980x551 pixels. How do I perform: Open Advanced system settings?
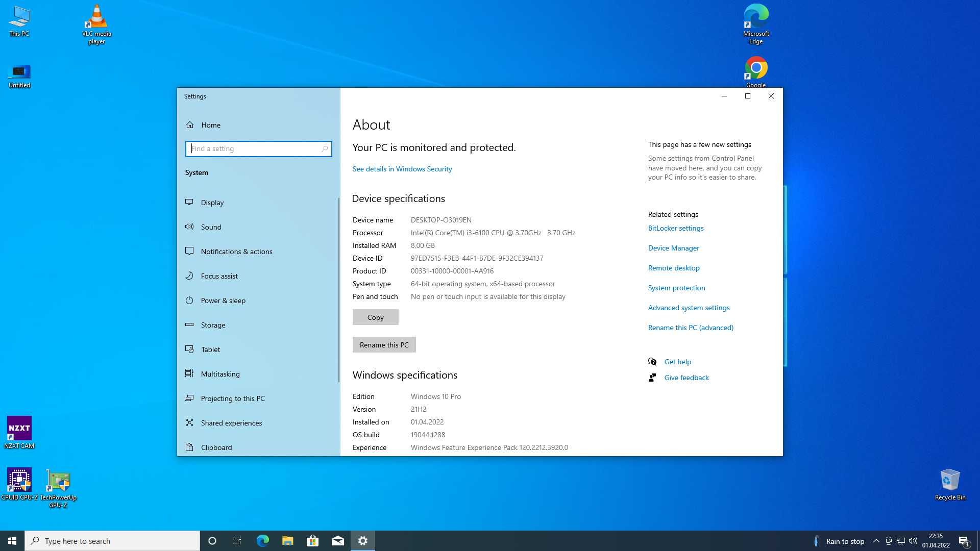click(689, 308)
